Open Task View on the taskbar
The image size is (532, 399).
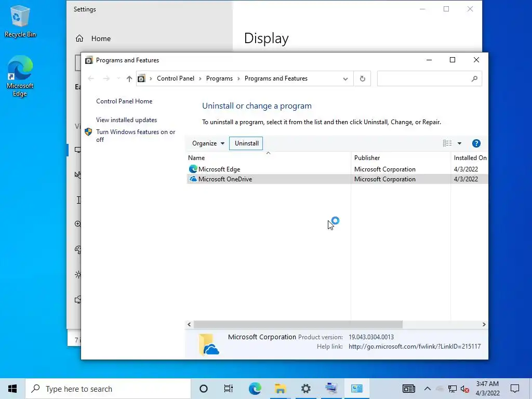[x=229, y=389]
